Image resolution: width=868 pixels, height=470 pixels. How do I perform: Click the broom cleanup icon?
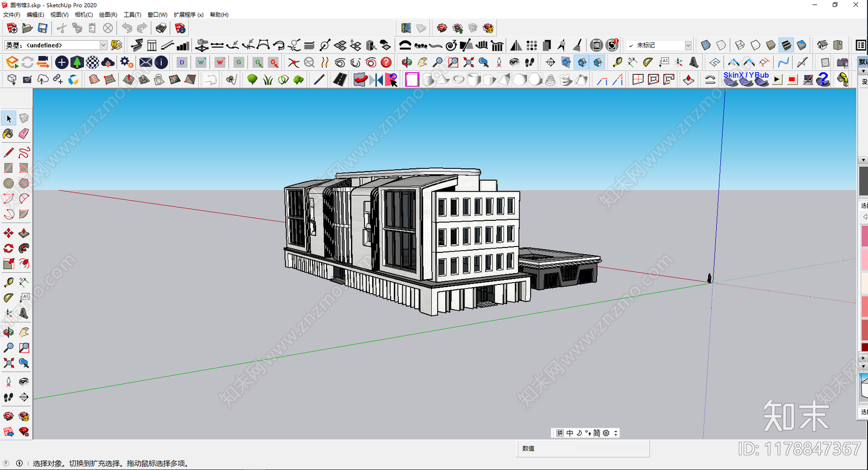(x=577, y=45)
